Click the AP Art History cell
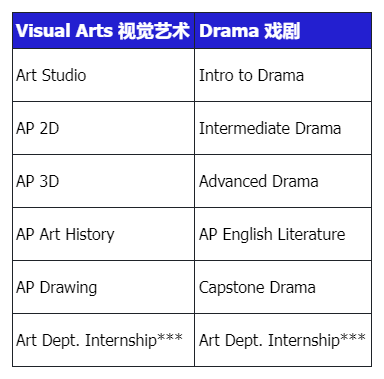 [x=103, y=234]
